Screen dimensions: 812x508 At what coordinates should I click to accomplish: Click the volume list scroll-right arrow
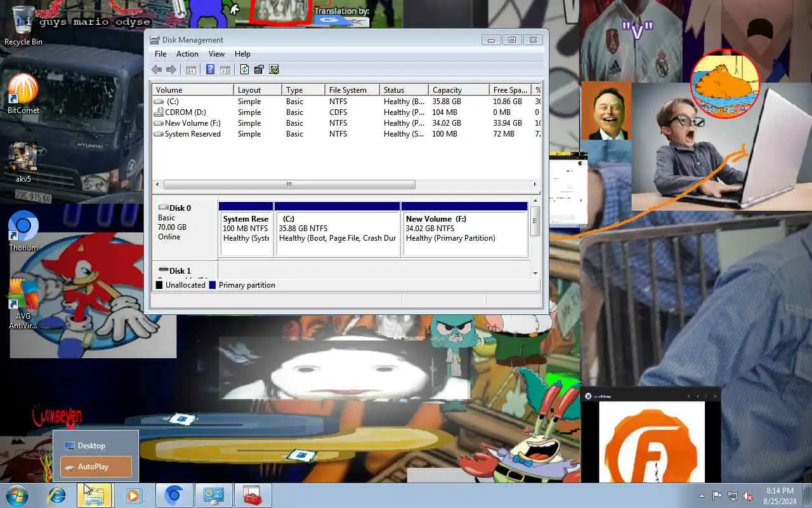click(535, 184)
